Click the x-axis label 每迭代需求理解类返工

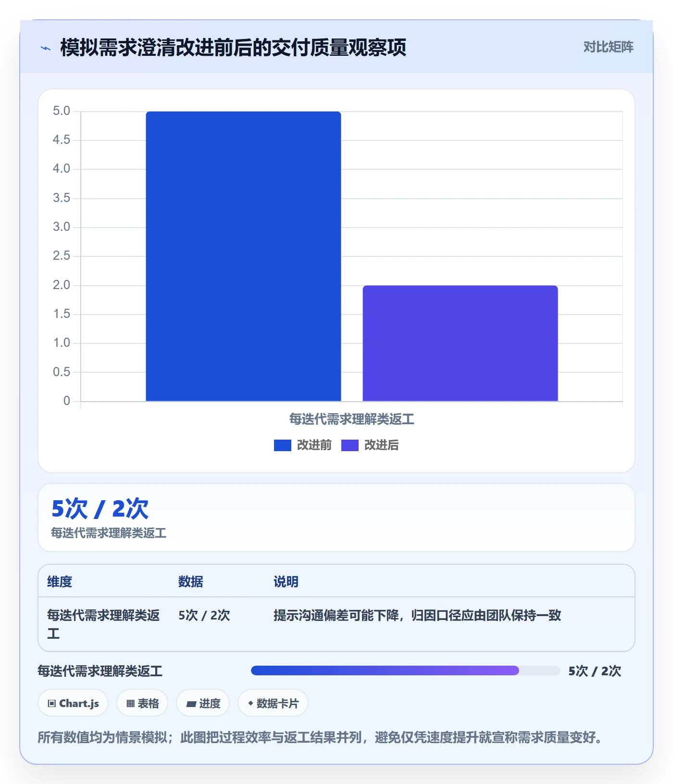click(x=351, y=419)
